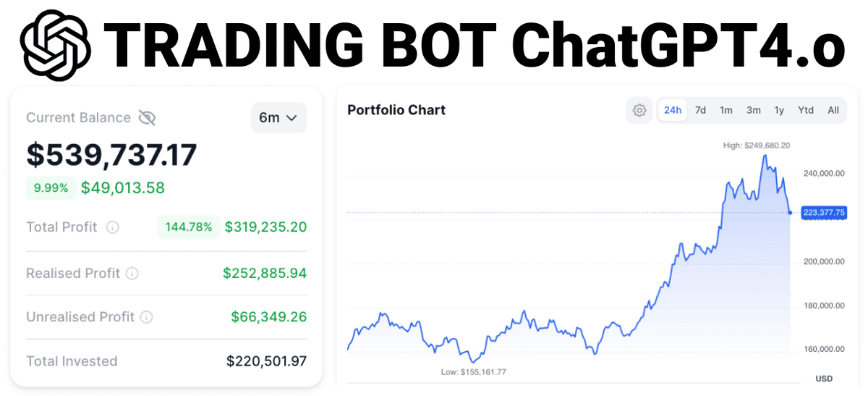This screenshot has height=396, width=868.
Task: Select the 1m chart range
Action: tap(726, 110)
